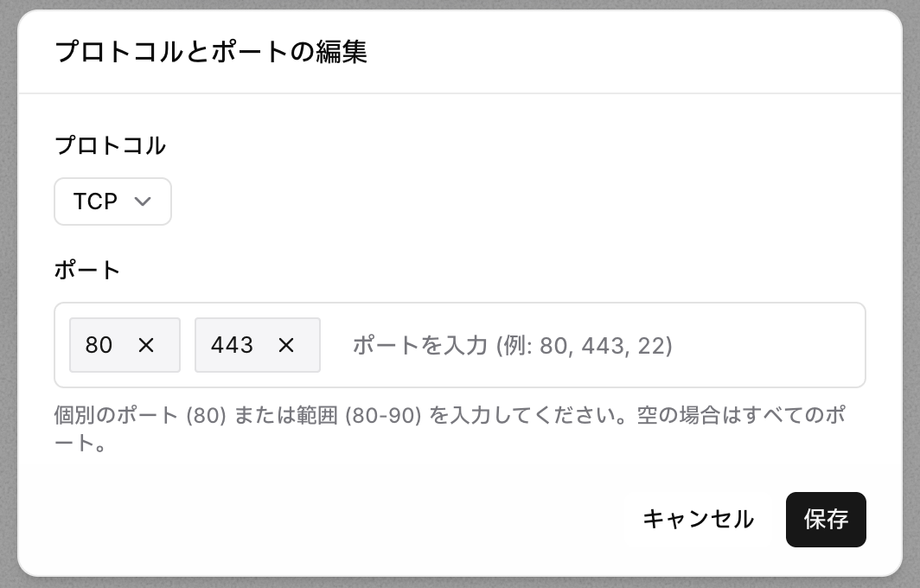
Task: Click the ポート field label
Action: (87, 271)
